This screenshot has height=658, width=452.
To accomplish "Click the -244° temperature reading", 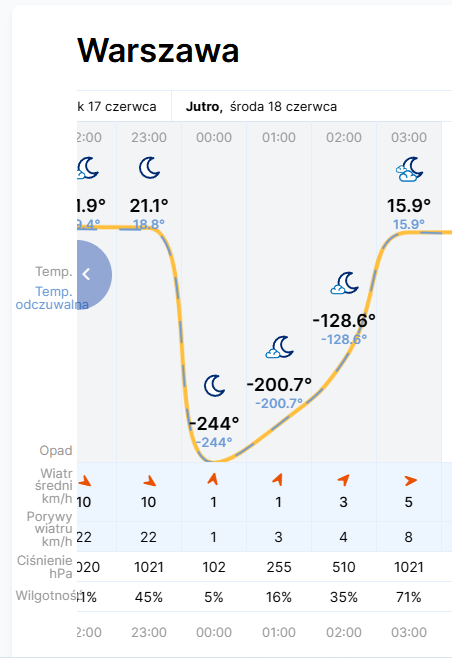I will point(214,424).
